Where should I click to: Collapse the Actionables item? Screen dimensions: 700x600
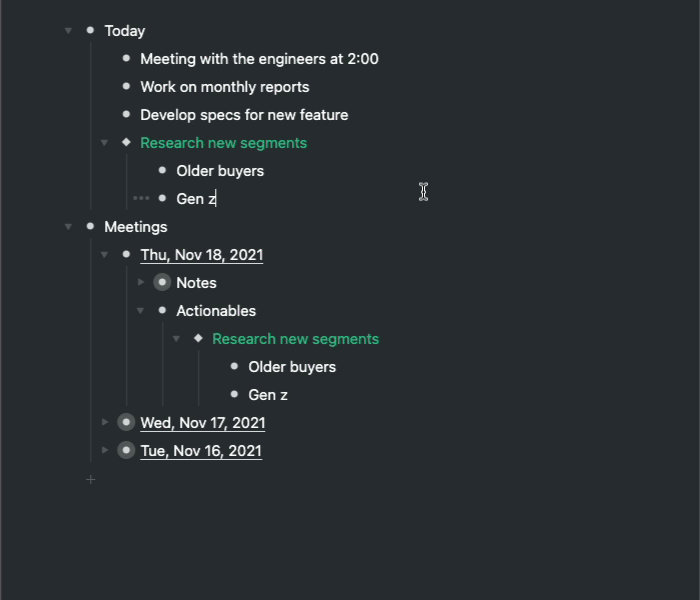141,311
